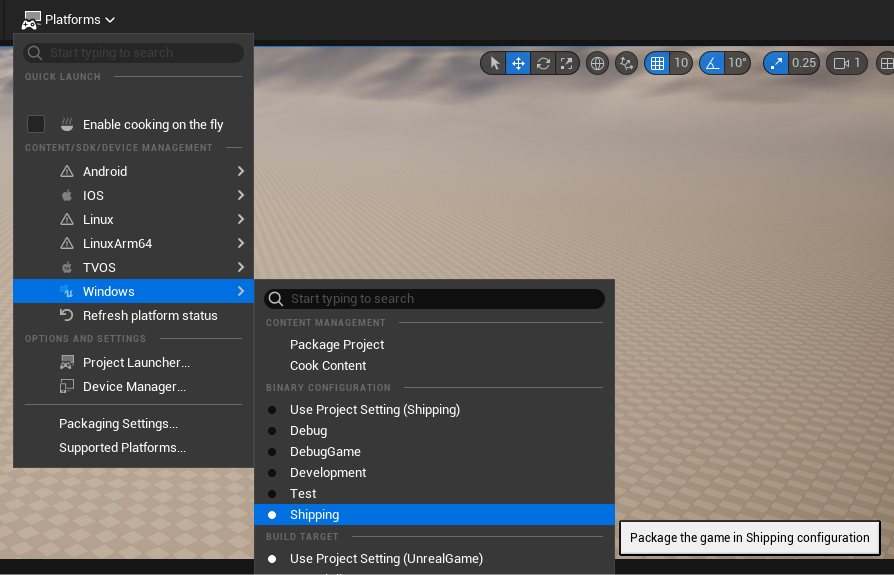Enable cooking on the fly checkbox
This screenshot has width=894, height=575.
(x=36, y=124)
